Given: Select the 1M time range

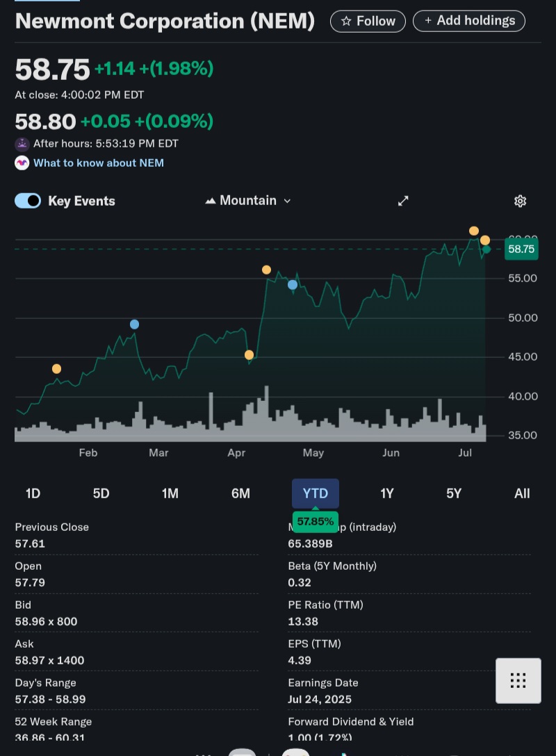Looking at the screenshot, I should click(x=170, y=493).
